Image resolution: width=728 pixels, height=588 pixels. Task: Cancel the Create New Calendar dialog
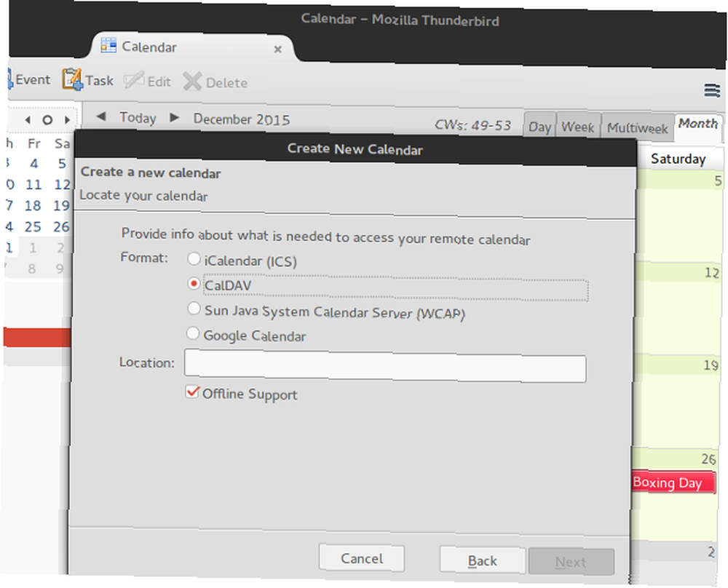tap(362, 558)
